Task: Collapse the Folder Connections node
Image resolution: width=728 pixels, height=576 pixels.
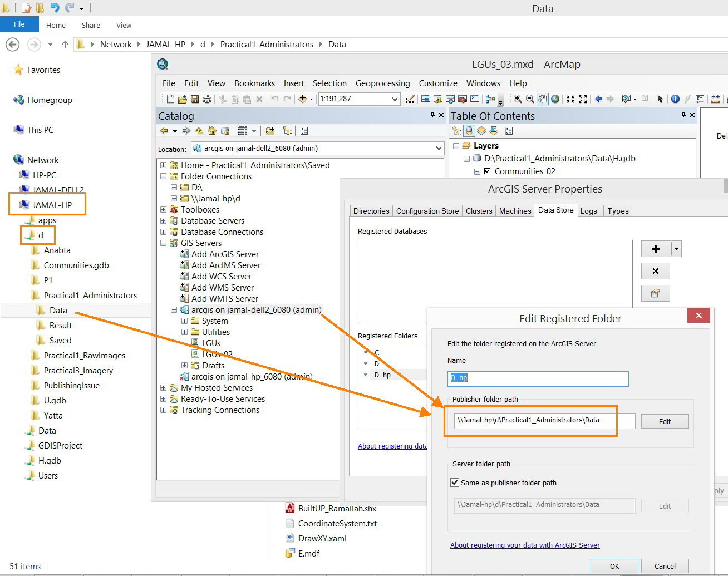Action: 163,176
